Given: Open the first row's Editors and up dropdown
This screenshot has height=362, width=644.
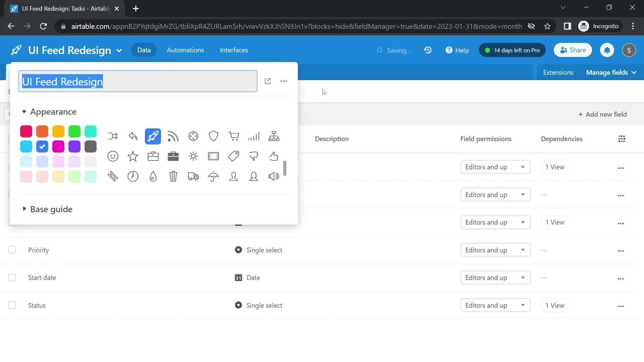Looking at the screenshot, I should point(496,167).
